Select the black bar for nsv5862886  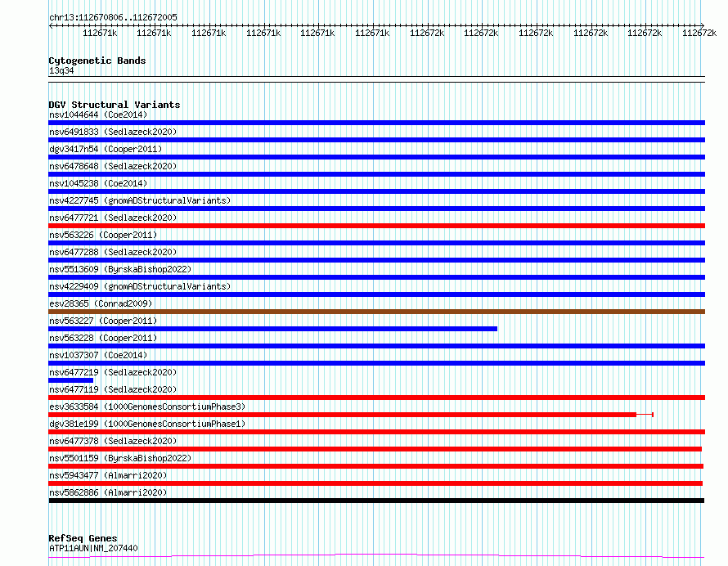coord(376,501)
